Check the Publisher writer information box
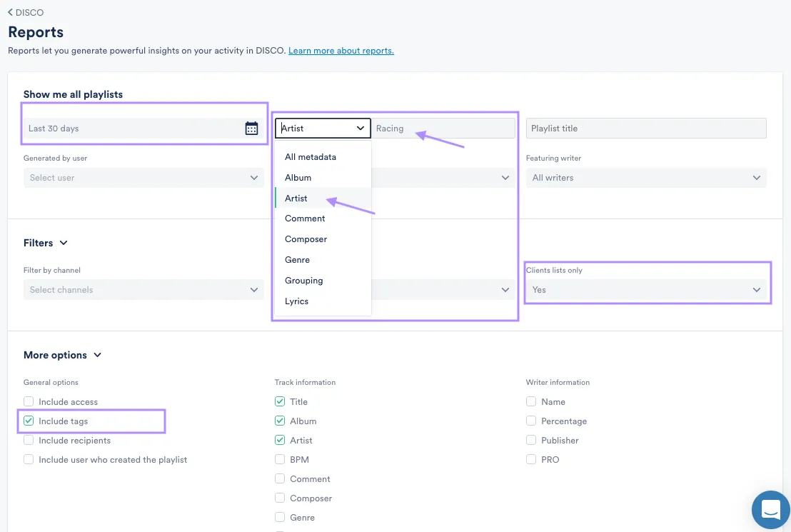 coord(531,441)
